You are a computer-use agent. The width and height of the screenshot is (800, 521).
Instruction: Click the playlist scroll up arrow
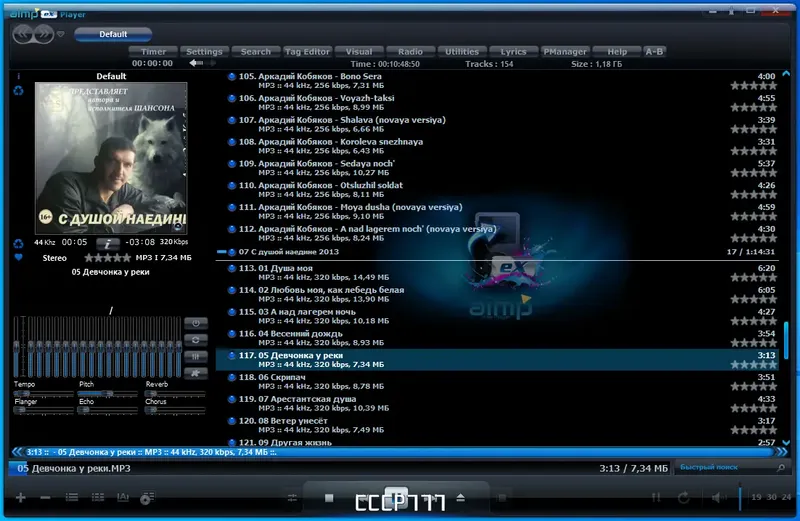coord(786,74)
